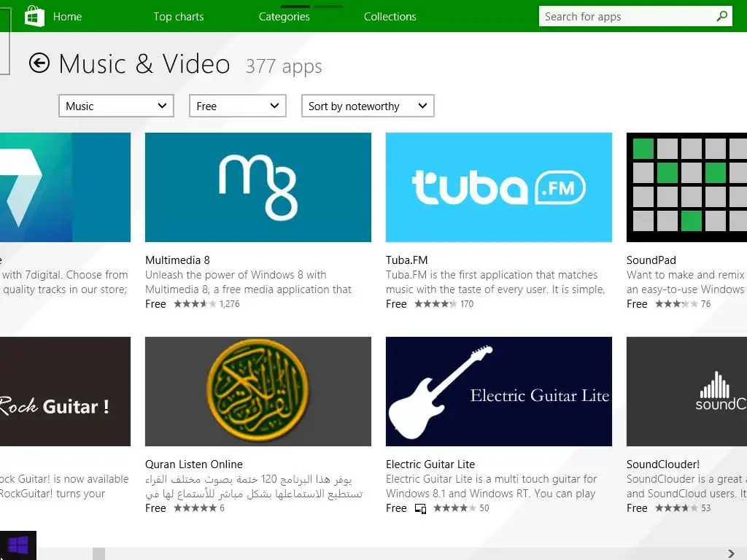Go back using the circled arrow
This screenshot has height=560, width=747.
39,63
